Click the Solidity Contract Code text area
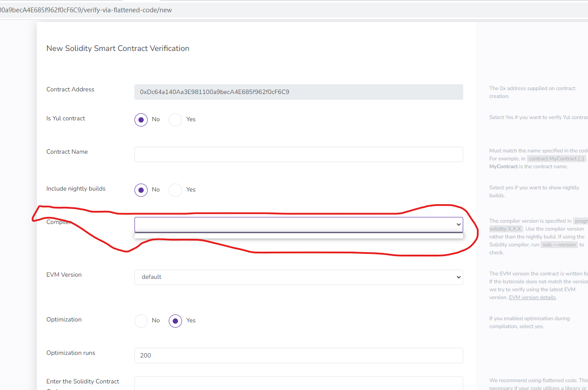This screenshot has width=588, height=390. [x=299, y=384]
